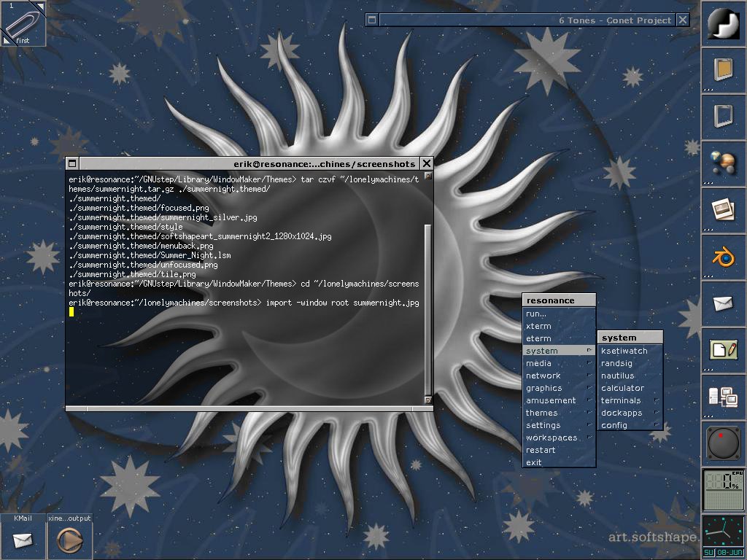Click the yellow cursor block in the terminal
747x560 pixels.
pyautogui.click(x=71, y=311)
